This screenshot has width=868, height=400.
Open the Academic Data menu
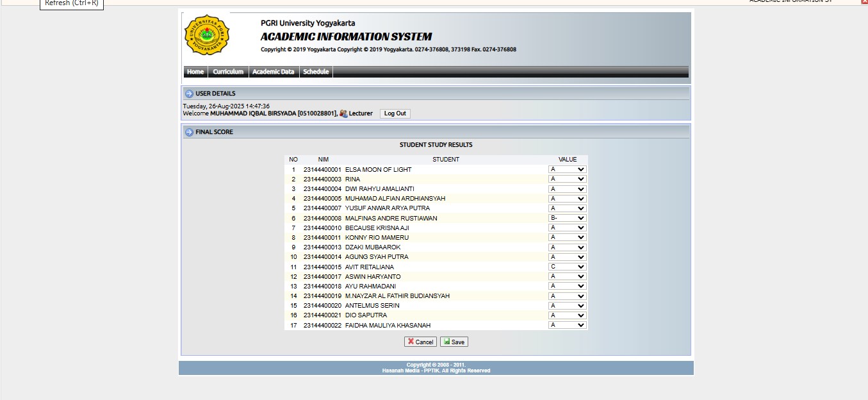point(273,72)
